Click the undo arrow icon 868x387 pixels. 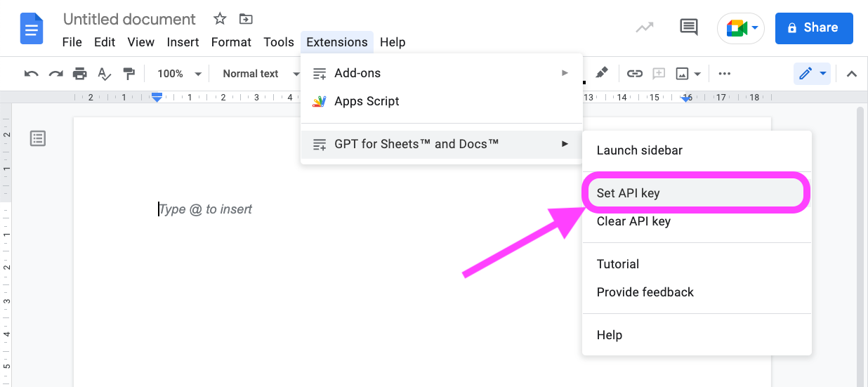(x=31, y=74)
